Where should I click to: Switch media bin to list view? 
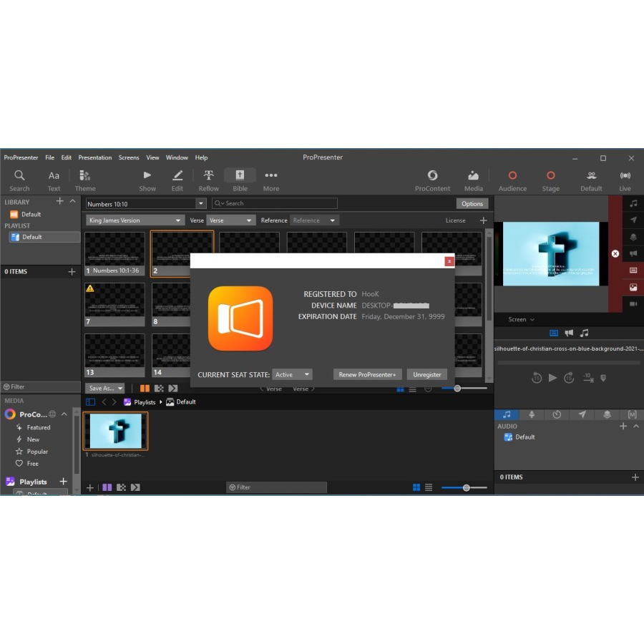[429, 487]
